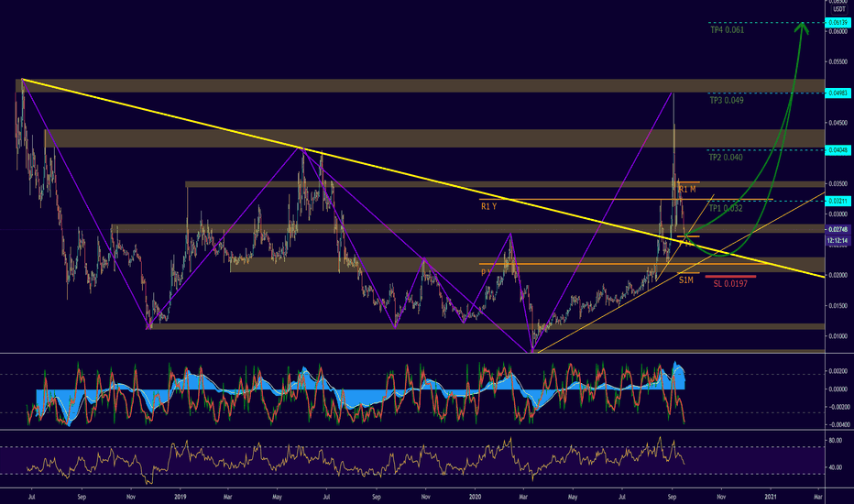This screenshot has height=504, width=854.
Task: Click the 0.02000 price axis value
Action: point(838,275)
